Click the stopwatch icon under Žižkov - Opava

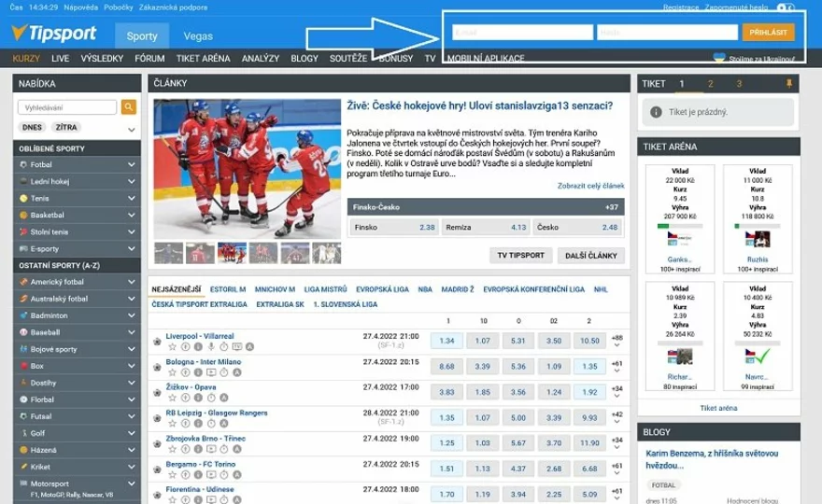(x=211, y=398)
